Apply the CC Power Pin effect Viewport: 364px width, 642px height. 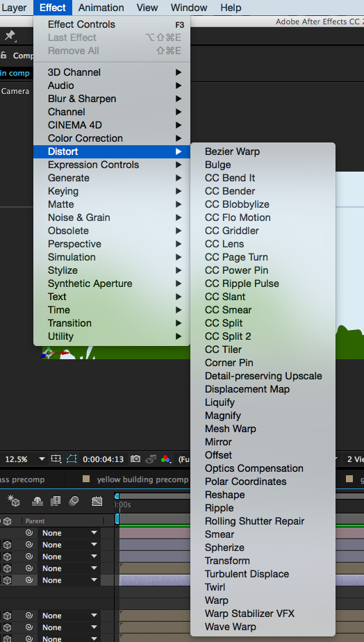263,270
